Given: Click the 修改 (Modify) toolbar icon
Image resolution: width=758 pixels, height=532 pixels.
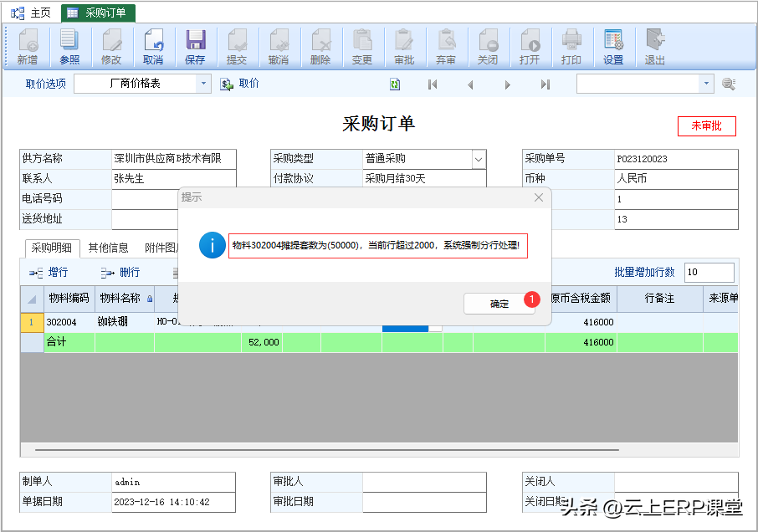Looking at the screenshot, I should (x=111, y=47).
